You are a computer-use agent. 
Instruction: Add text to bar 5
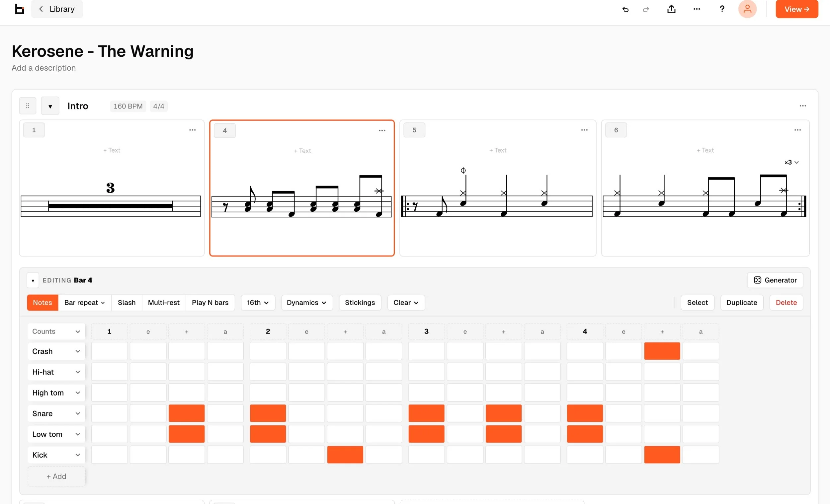(498, 150)
